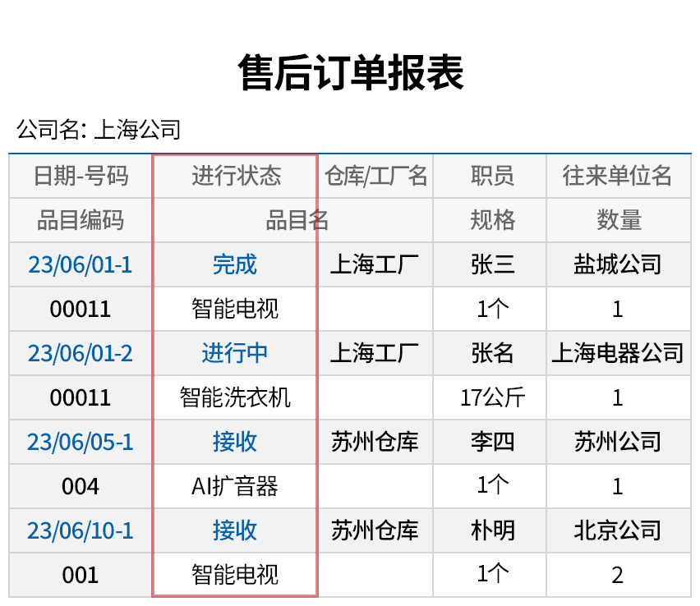Open order link 23/06/05-1

[x=80, y=442]
